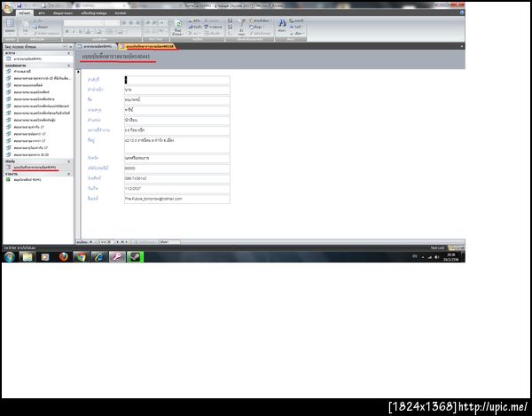Select the Home ribbon tab

click(x=25, y=13)
